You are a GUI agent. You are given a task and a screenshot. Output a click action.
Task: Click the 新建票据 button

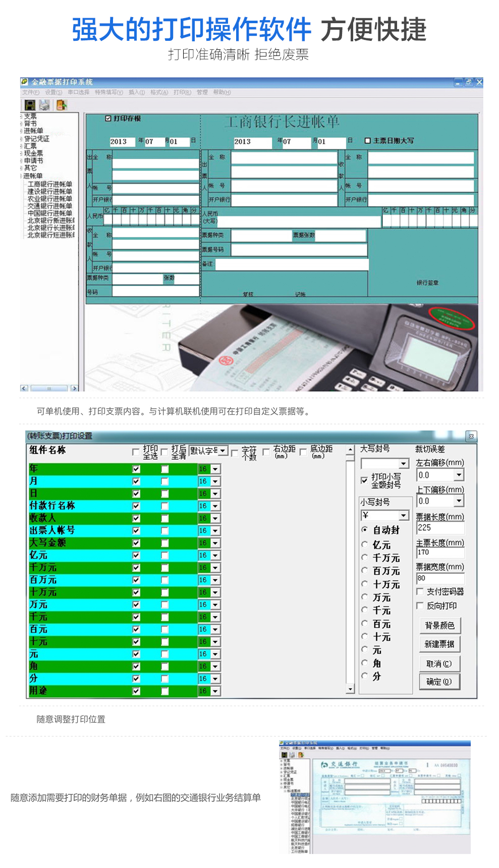(x=439, y=644)
